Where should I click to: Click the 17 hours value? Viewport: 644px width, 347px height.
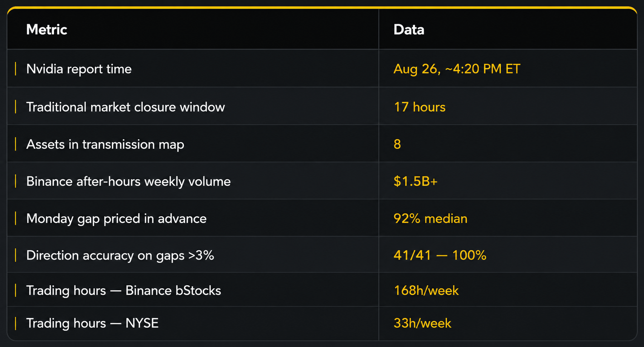[420, 107]
